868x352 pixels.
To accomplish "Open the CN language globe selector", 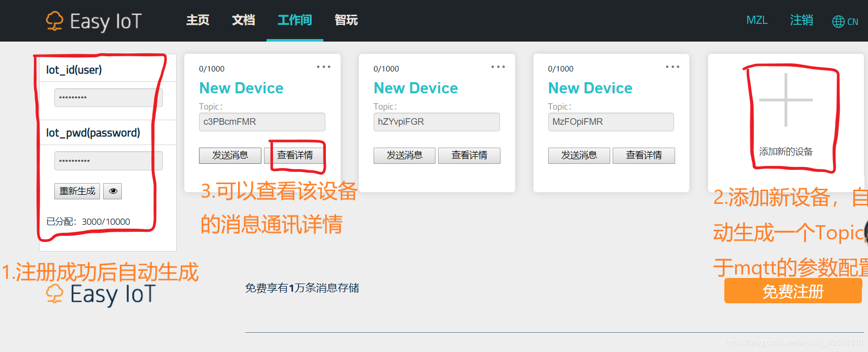I will [845, 21].
